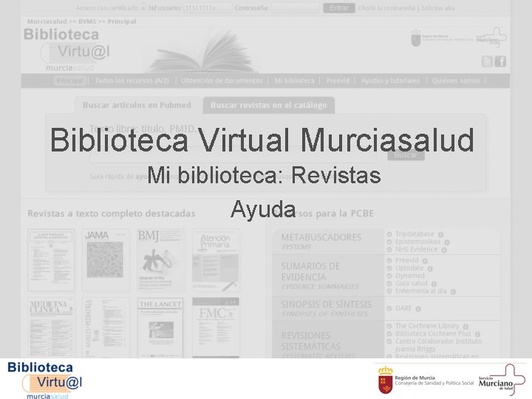Click Murciasalud in the breadcrumb
This screenshot has width=532, height=399.
47,21
